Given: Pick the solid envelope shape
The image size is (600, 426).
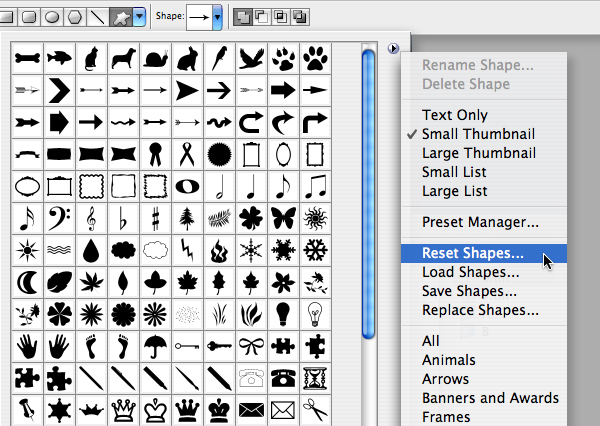Looking at the screenshot, I should tap(251, 411).
